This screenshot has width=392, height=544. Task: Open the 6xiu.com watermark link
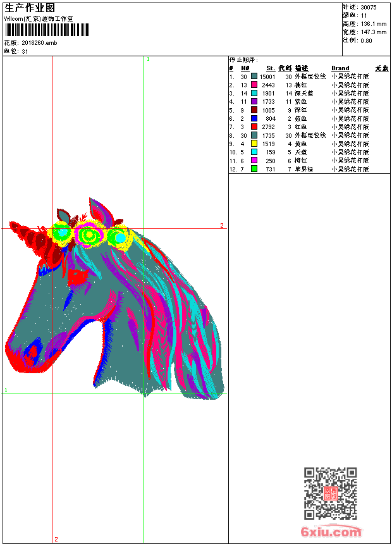point(331,531)
